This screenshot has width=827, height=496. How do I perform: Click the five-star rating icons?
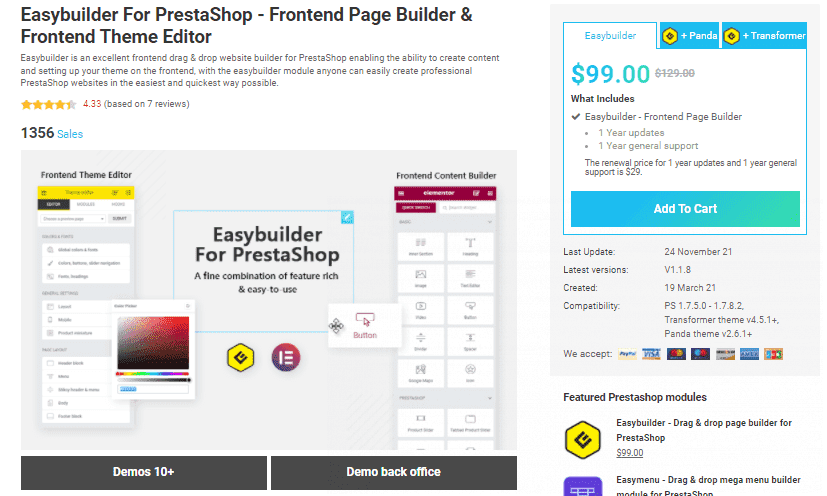click(47, 104)
